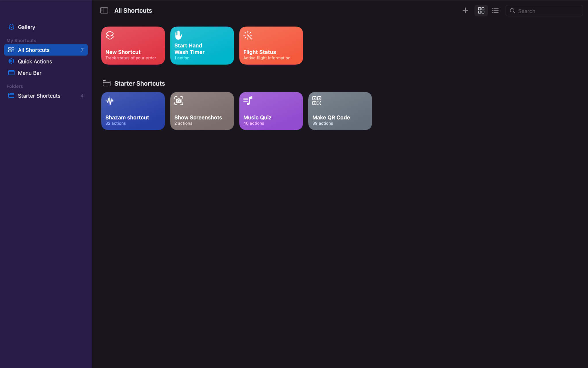Screen dimensions: 588x368
Task: Switch to list view
Action: [x=495, y=11]
